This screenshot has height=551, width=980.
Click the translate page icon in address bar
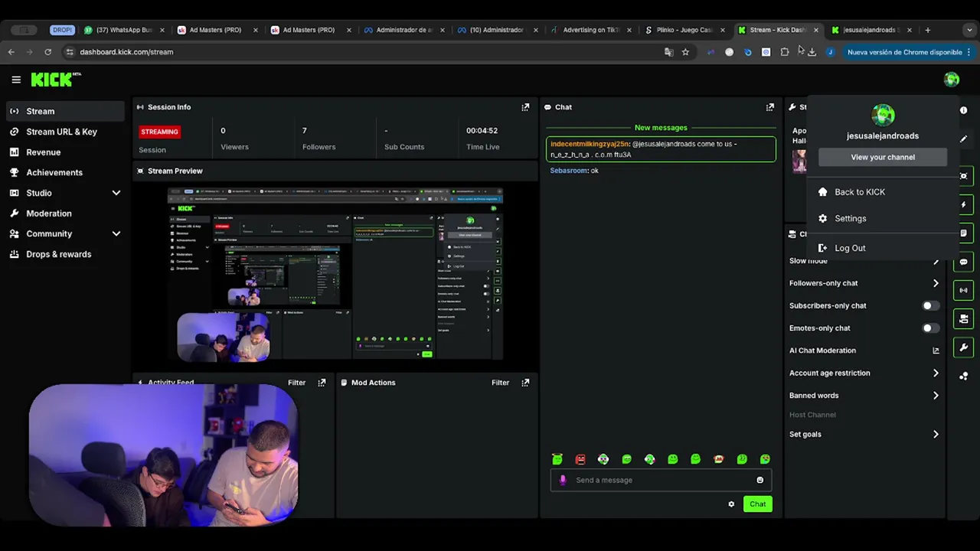point(668,52)
